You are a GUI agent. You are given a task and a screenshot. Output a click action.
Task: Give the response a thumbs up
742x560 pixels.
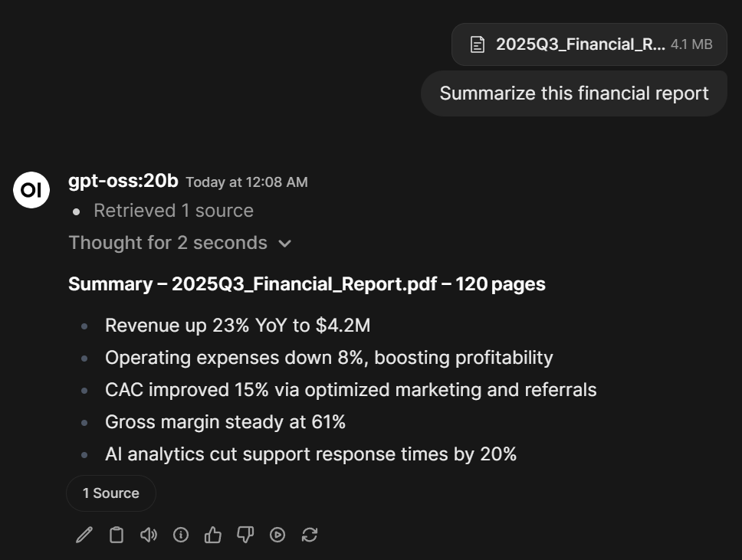tap(213, 535)
